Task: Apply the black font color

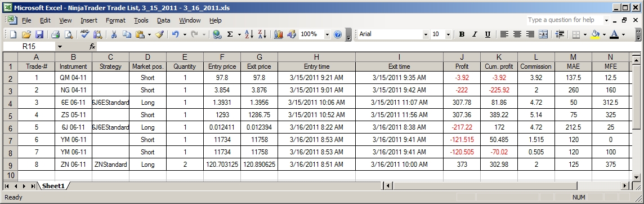Action: (x=614, y=34)
